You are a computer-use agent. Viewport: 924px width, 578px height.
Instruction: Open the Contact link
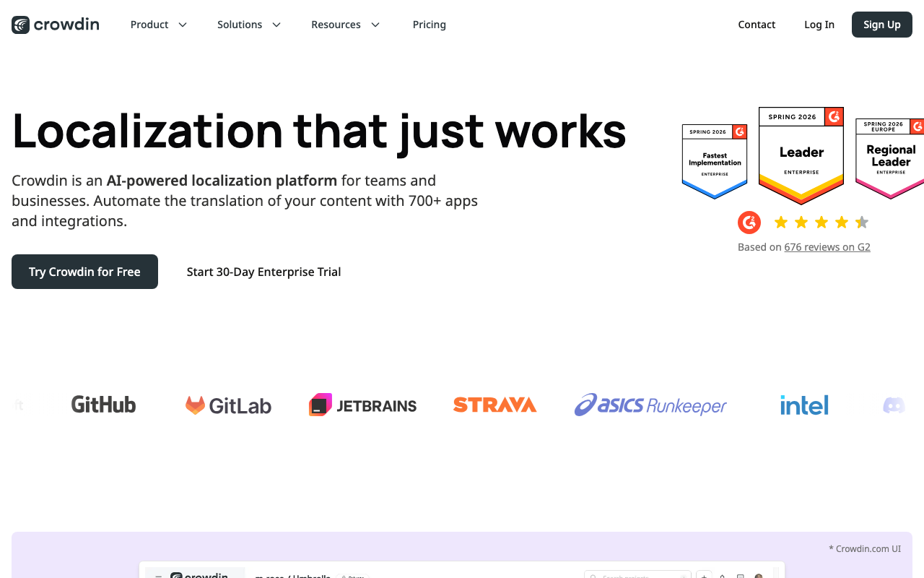tap(757, 25)
